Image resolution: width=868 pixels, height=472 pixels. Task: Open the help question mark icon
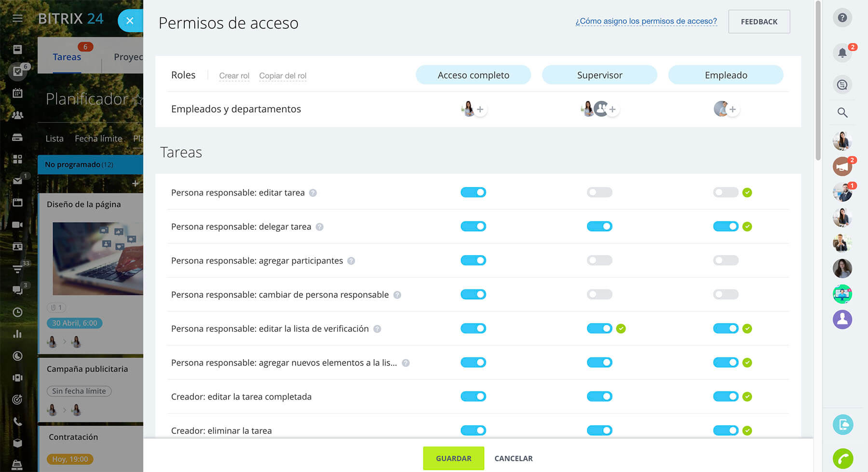point(842,18)
